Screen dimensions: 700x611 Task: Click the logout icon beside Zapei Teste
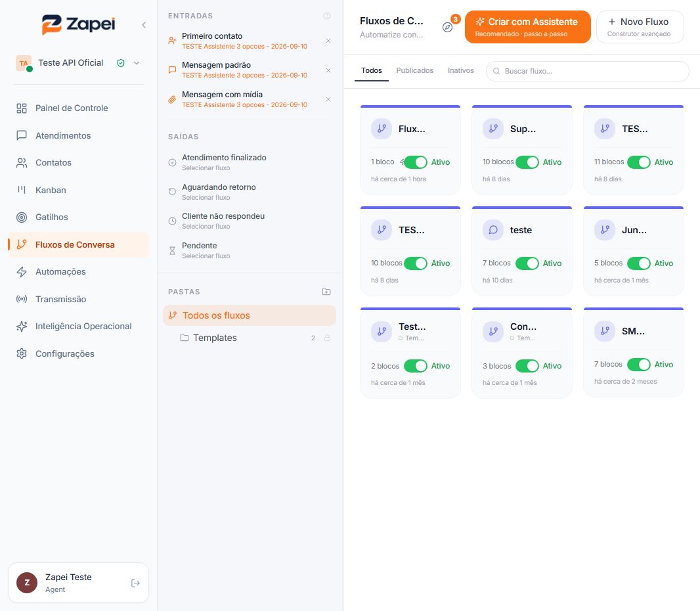click(x=135, y=583)
